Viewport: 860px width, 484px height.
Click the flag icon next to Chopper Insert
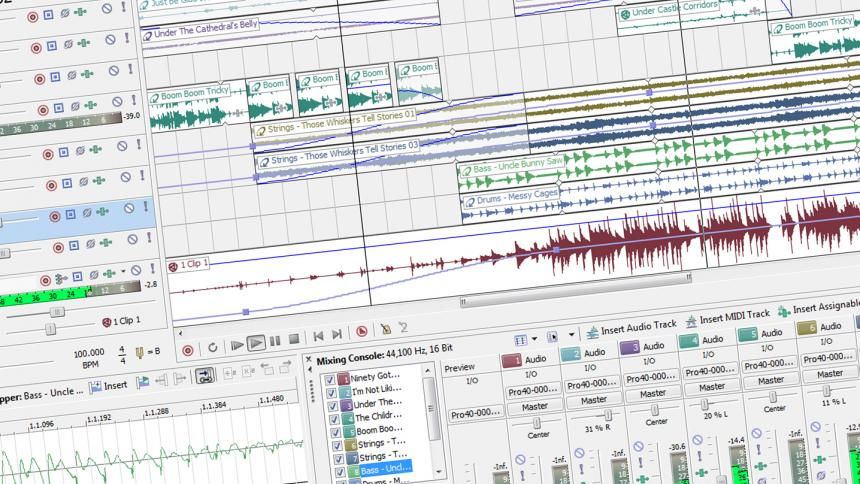(143, 382)
